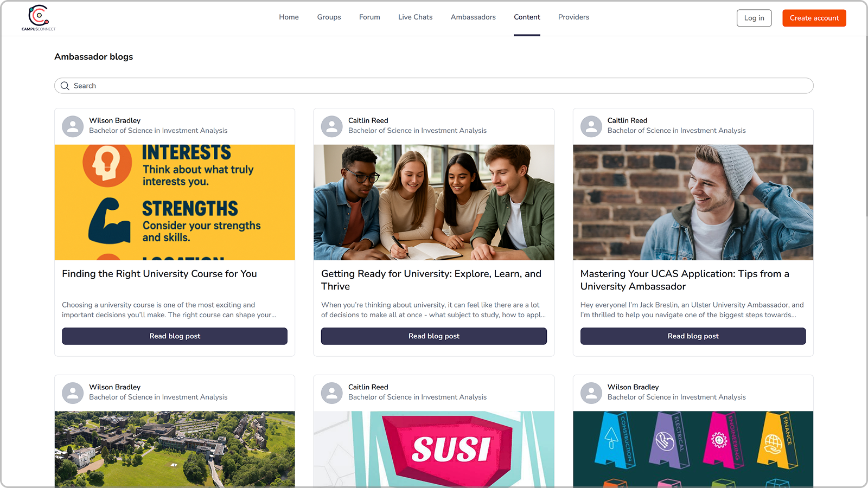Click the Create account button
Viewport: 868px width, 488px height.
[x=814, y=18]
